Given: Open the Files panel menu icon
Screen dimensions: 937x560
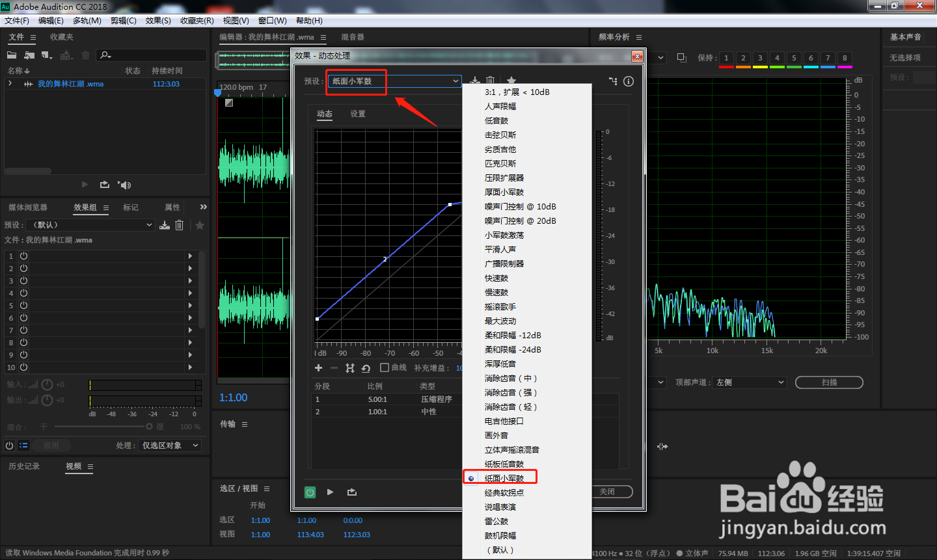Looking at the screenshot, I should (33, 38).
